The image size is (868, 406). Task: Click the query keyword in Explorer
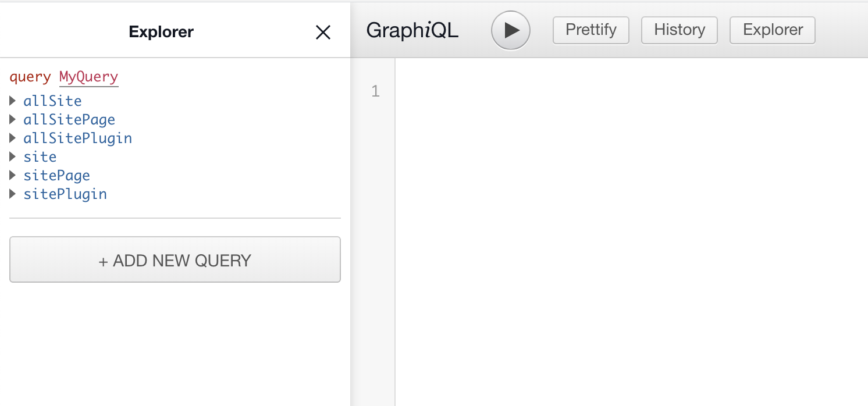(x=30, y=76)
